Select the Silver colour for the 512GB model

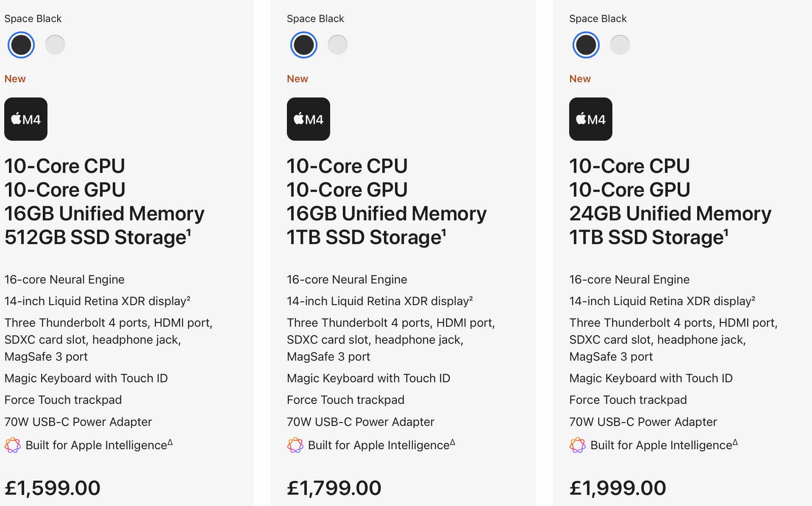click(x=55, y=45)
